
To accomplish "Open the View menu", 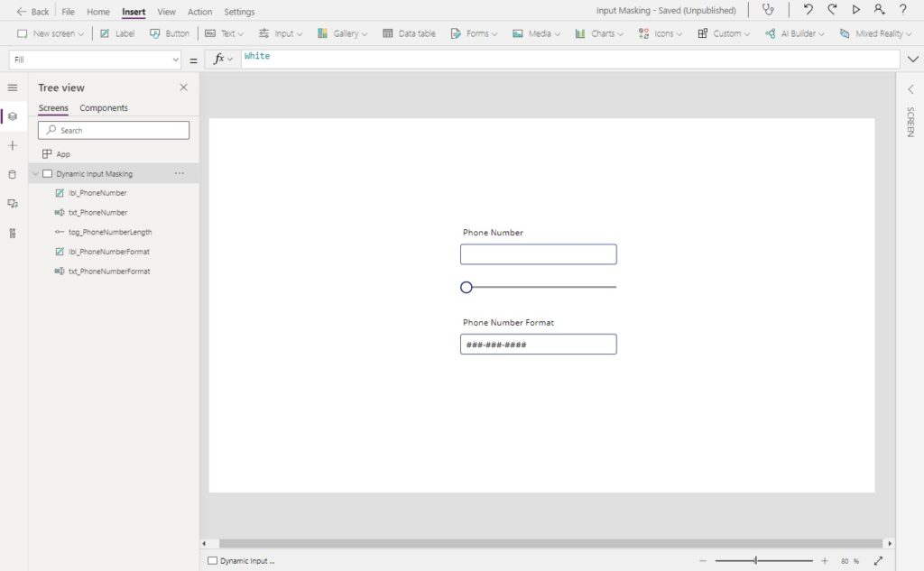I will (x=166, y=11).
